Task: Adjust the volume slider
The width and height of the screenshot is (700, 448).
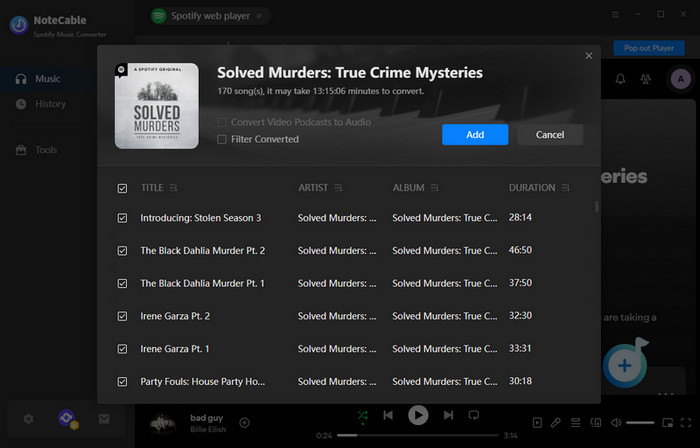Action: coord(640,423)
